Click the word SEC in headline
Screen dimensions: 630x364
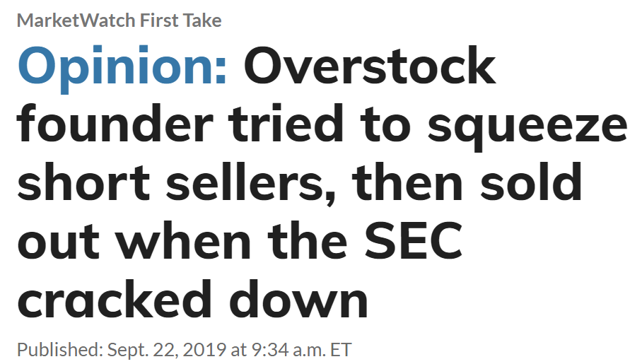point(414,241)
